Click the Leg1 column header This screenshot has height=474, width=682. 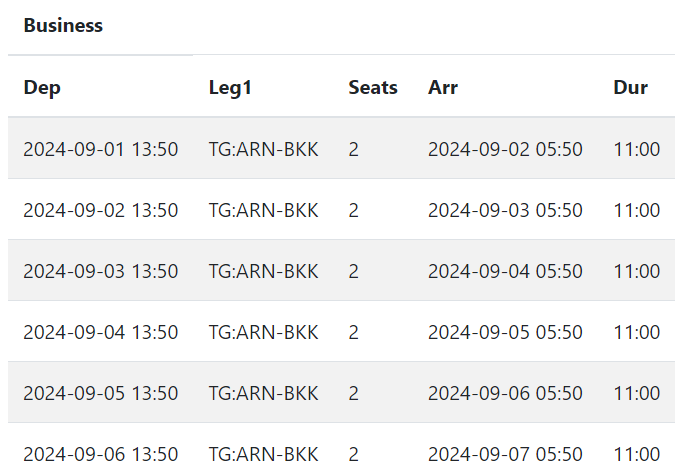(x=230, y=87)
